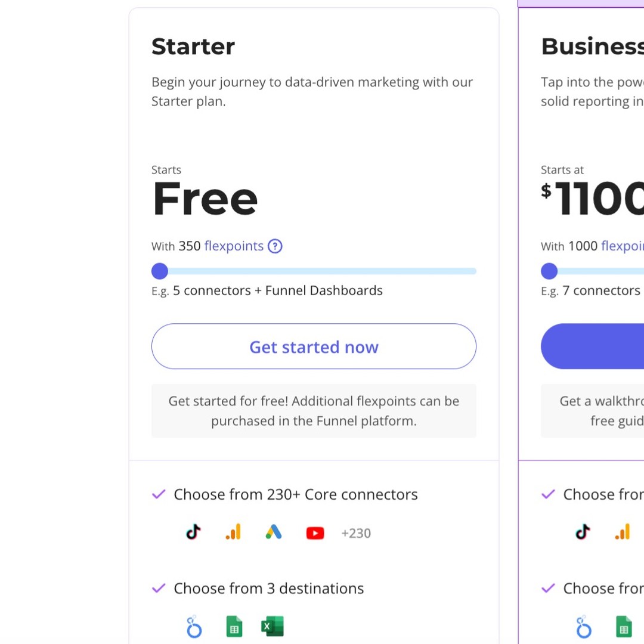644x644 pixels.
Task: Click the Google Analytics connector icon under Starter
Action: point(233,532)
